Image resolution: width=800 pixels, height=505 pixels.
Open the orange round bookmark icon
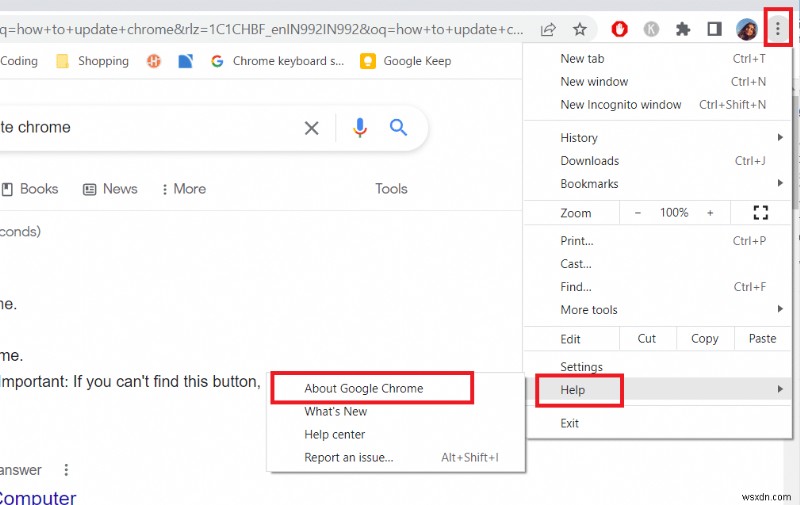[x=154, y=61]
